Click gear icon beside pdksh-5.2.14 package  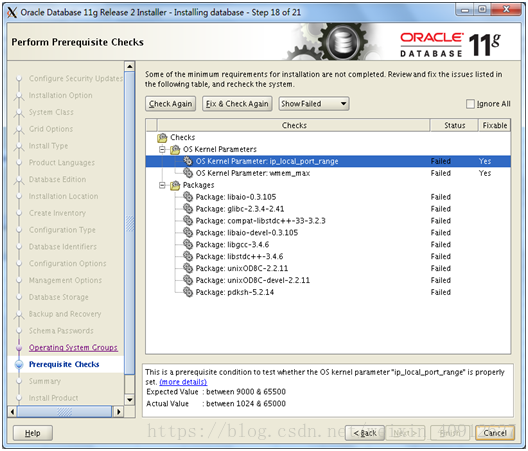pyautogui.click(x=188, y=292)
